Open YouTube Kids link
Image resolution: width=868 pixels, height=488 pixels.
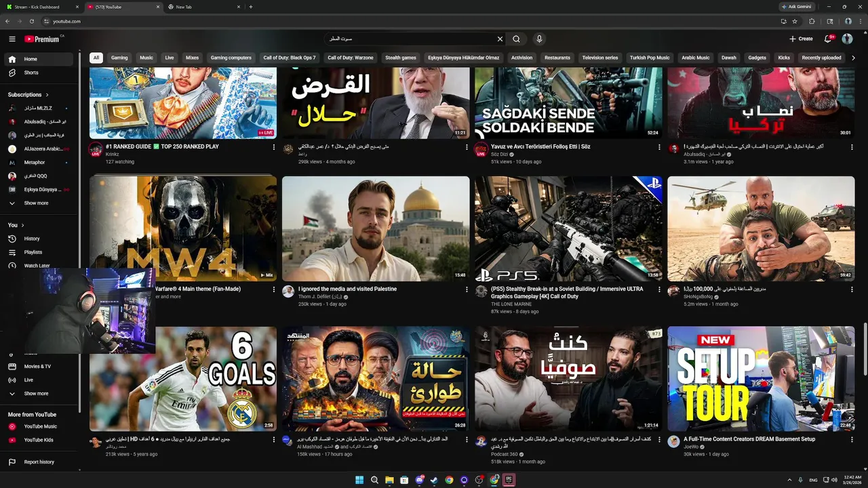coord(39,440)
